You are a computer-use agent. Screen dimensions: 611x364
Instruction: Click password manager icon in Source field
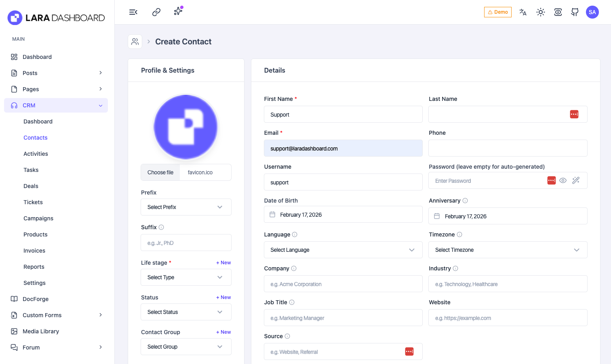pos(409,351)
